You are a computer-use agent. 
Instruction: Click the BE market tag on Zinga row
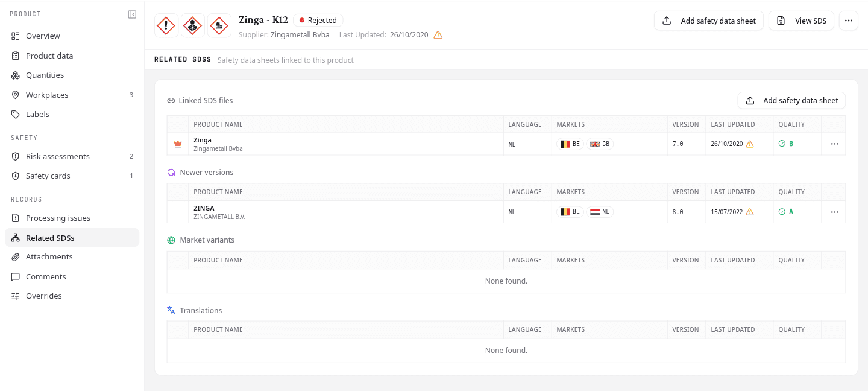click(570, 144)
